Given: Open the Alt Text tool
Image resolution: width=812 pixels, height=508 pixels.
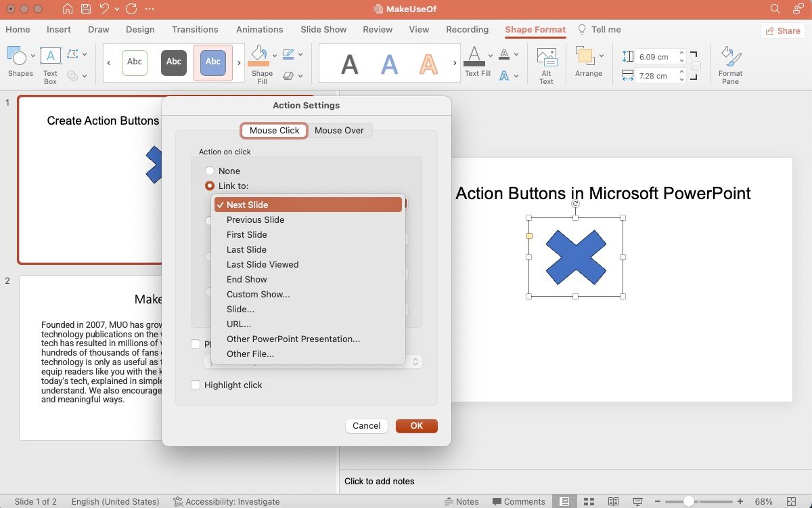Looking at the screenshot, I should (546, 58).
